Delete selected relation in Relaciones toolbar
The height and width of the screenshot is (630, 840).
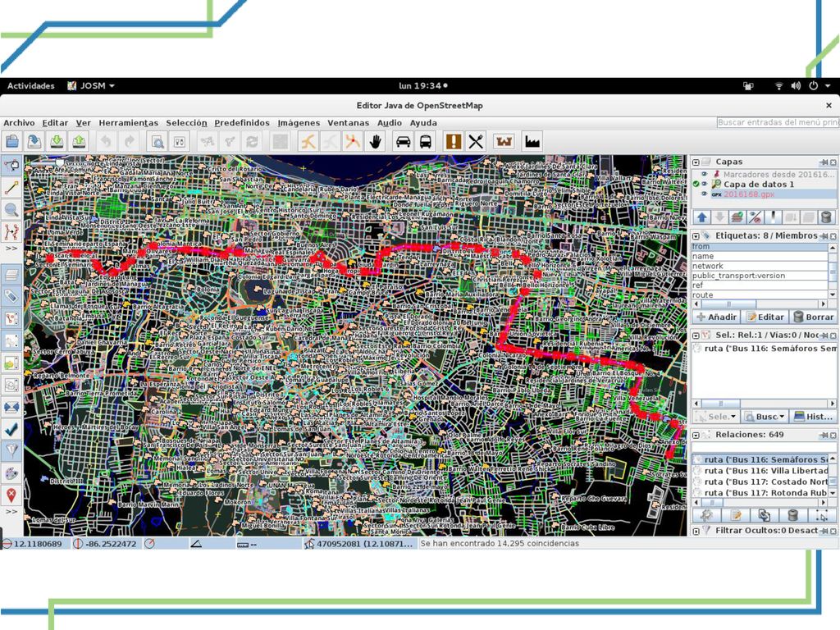793,515
